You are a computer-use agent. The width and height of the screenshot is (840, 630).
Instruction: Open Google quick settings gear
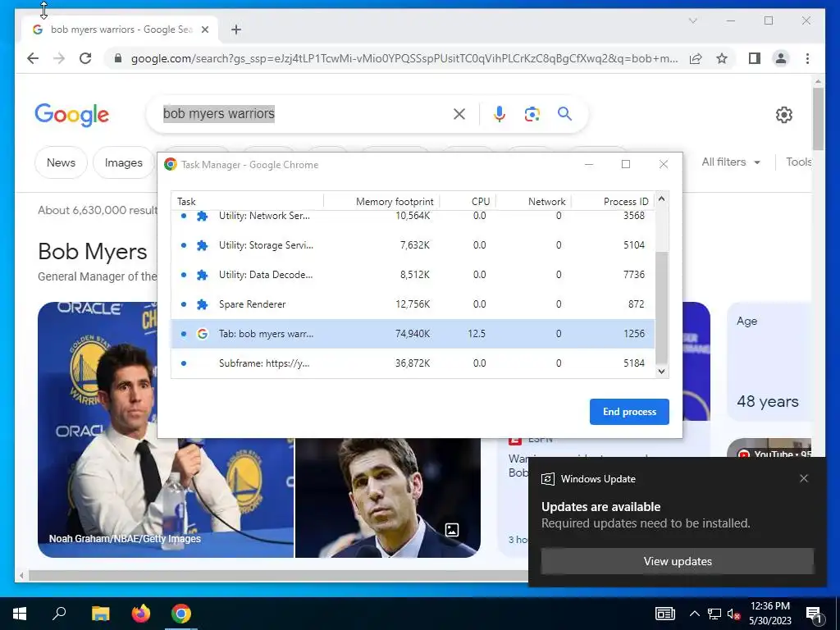click(x=783, y=115)
